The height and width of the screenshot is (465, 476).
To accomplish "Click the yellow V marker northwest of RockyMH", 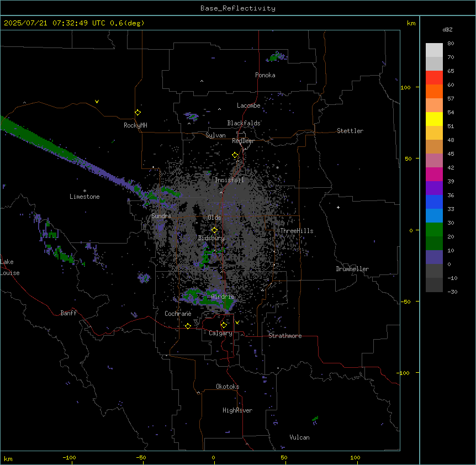I will 97,102.
